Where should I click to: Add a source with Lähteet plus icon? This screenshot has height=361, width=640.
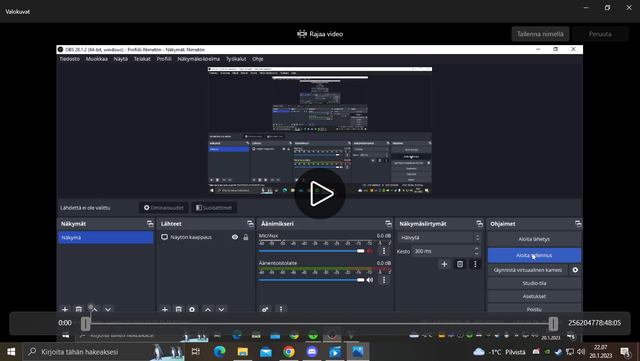pos(164,309)
